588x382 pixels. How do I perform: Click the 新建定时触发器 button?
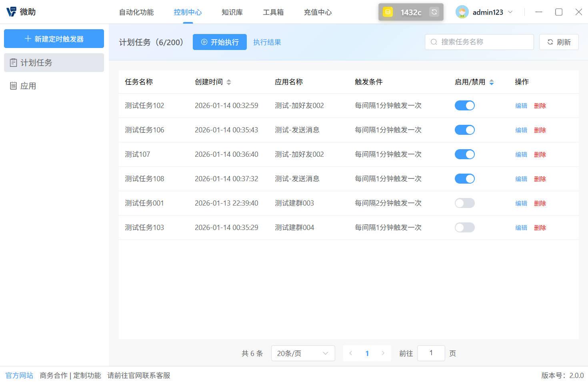(54, 38)
